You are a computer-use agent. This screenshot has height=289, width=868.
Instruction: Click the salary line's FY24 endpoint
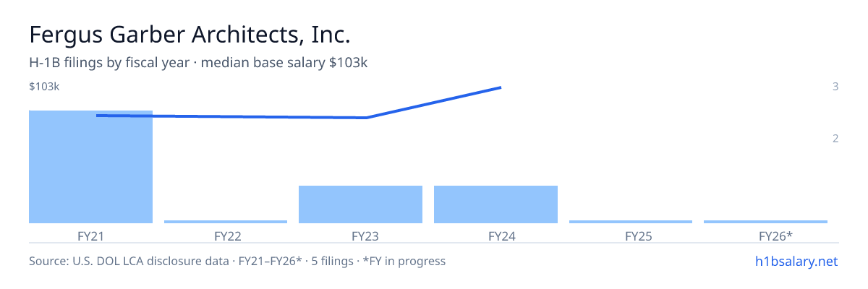click(501, 87)
